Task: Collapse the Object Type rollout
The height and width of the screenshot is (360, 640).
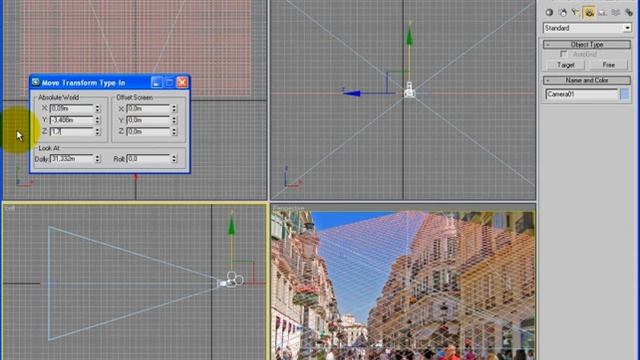Action: (587, 44)
